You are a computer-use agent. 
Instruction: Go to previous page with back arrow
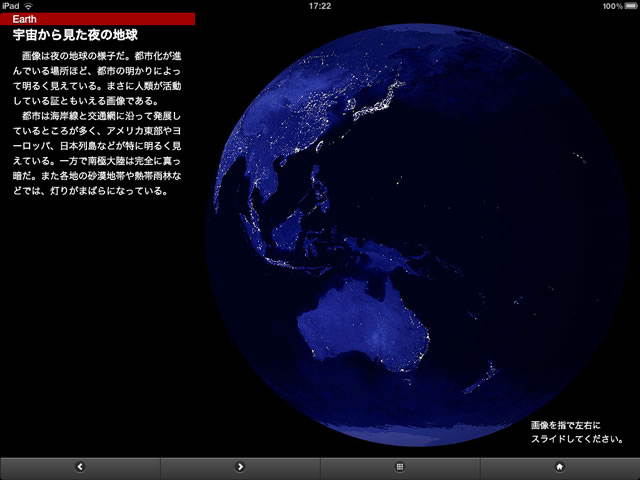[x=80, y=467]
